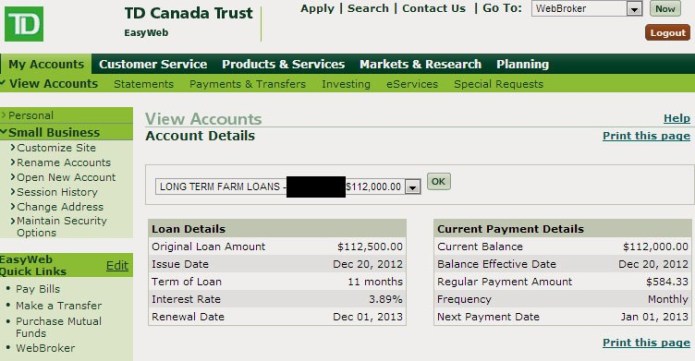Open the Long Term Farm Loans account dropdown
The height and width of the screenshot is (361, 695).
point(288,187)
